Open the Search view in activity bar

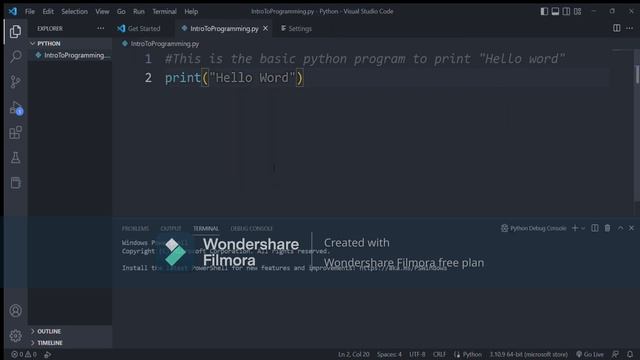pyautogui.click(x=16, y=56)
